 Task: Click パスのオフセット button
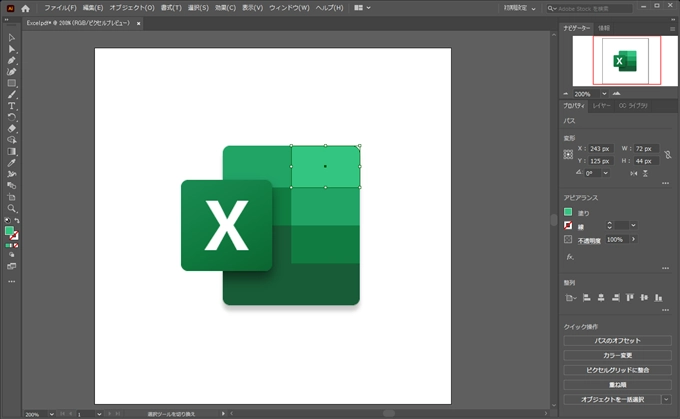(x=617, y=340)
